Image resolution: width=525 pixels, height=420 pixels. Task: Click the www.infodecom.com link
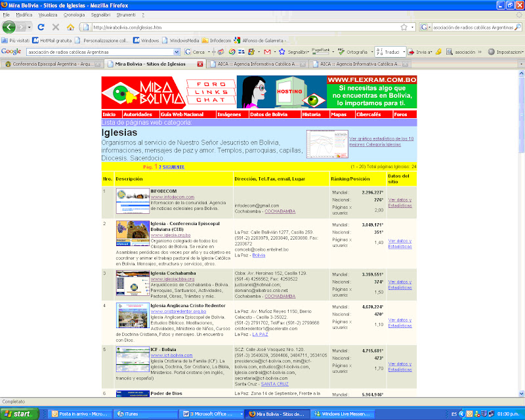tap(173, 197)
